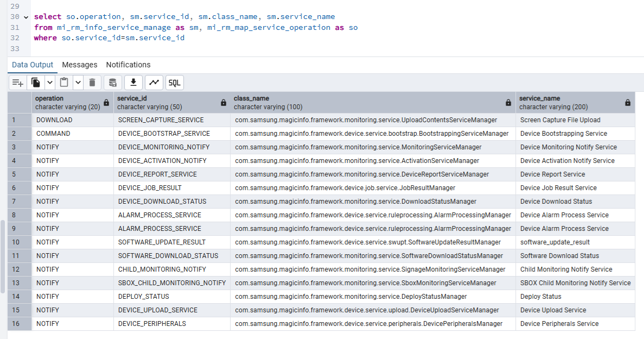This screenshot has width=644, height=339.
Task: Click the SQL toolbar button
Action: pyautogui.click(x=174, y=83)
